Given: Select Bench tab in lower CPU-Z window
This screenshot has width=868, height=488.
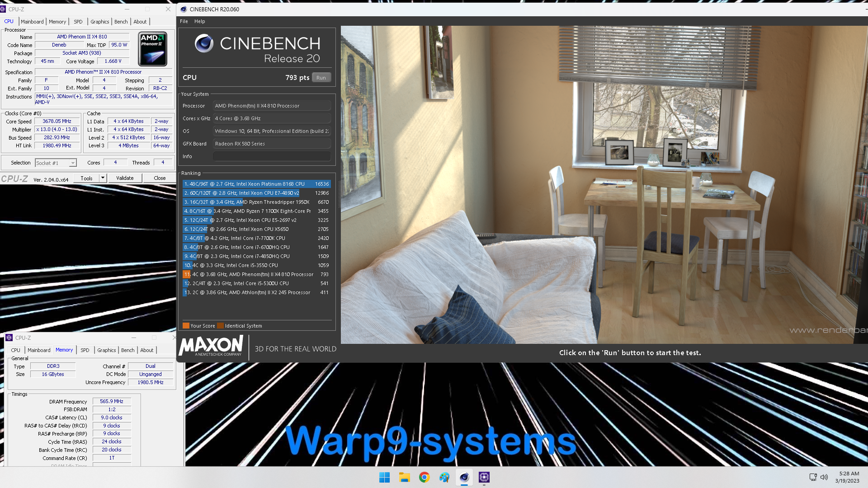Looking at the screenshot, I should pos(128,350).
